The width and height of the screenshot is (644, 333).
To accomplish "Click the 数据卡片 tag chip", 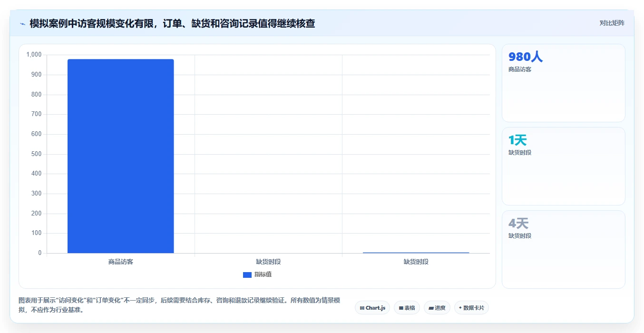I will [x=471, y=308].
